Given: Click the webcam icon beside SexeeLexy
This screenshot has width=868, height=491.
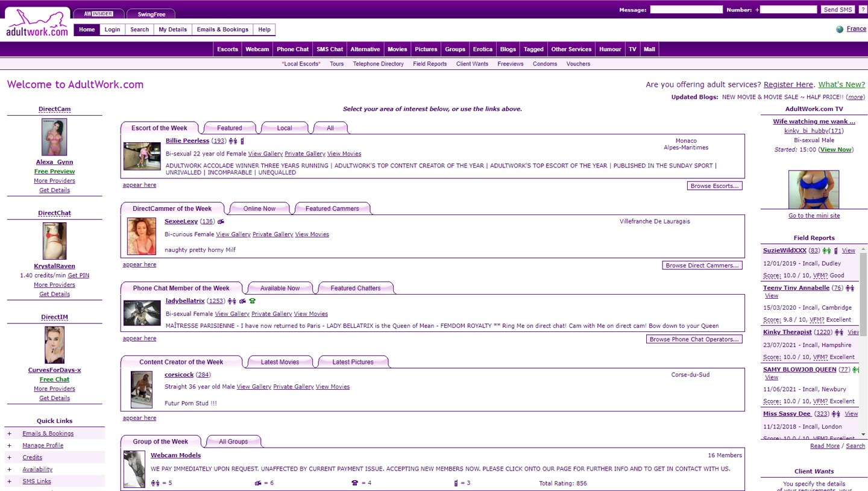Looking at the screenshot, I should click(221, 222).
